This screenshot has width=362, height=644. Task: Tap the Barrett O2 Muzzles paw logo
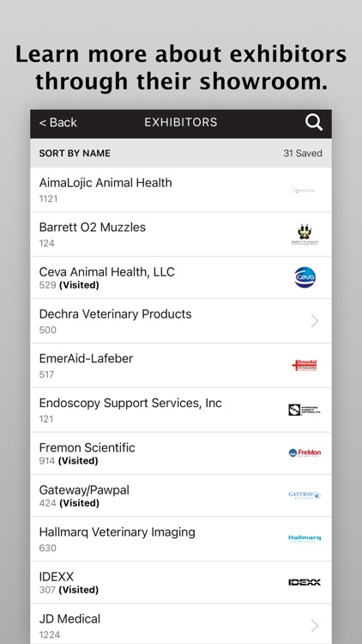click(305, 234)
